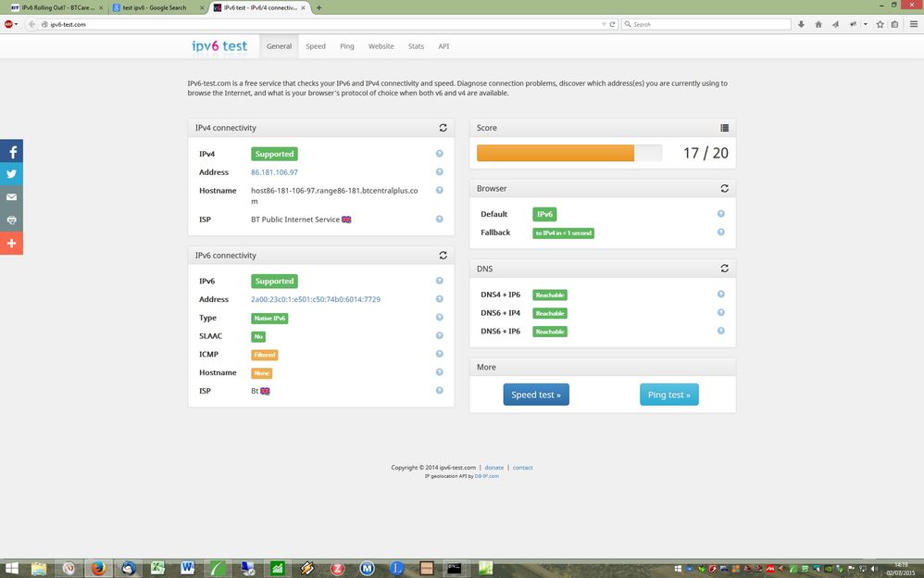Click the Speed test button
The image size is (924, 578).
(x=536, y=395)
